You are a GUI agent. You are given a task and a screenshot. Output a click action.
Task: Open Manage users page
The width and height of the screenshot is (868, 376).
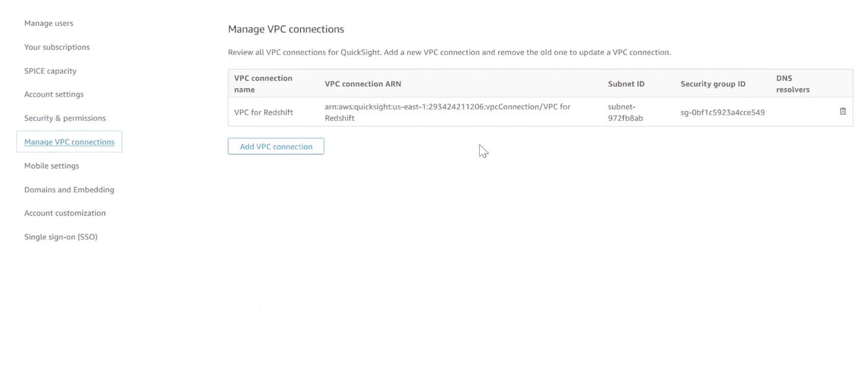tap(48, 24)
